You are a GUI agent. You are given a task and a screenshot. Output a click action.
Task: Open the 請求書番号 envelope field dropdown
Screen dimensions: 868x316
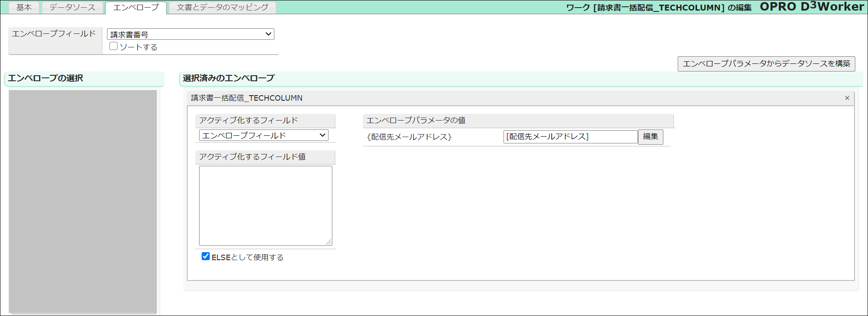[191, 34]
